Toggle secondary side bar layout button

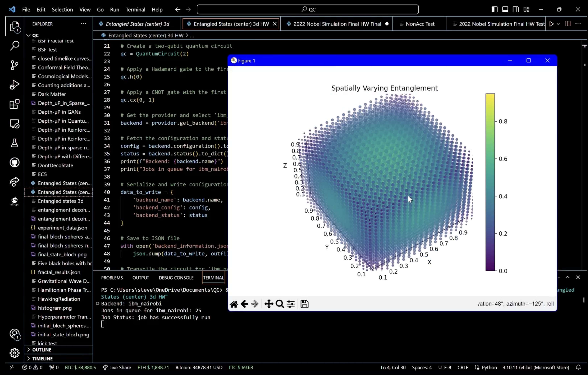516,9
